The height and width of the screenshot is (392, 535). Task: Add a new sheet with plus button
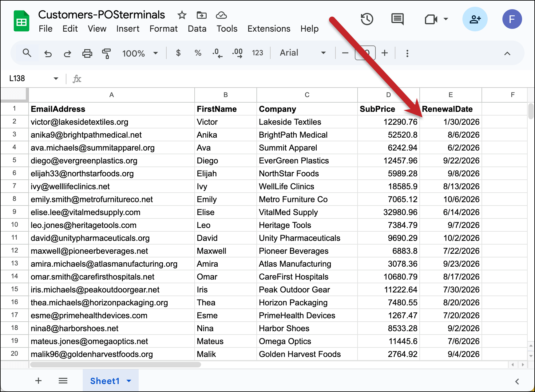coord(38,381)
